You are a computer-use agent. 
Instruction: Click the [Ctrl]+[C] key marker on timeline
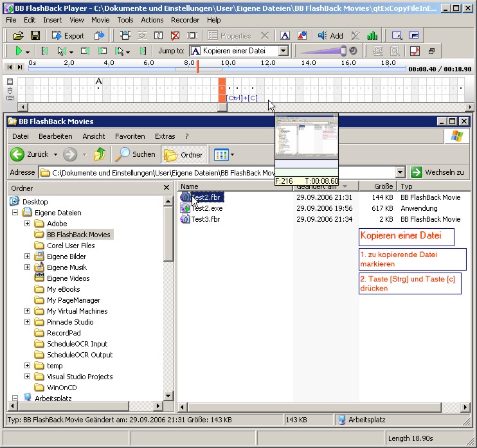point(242,98)
